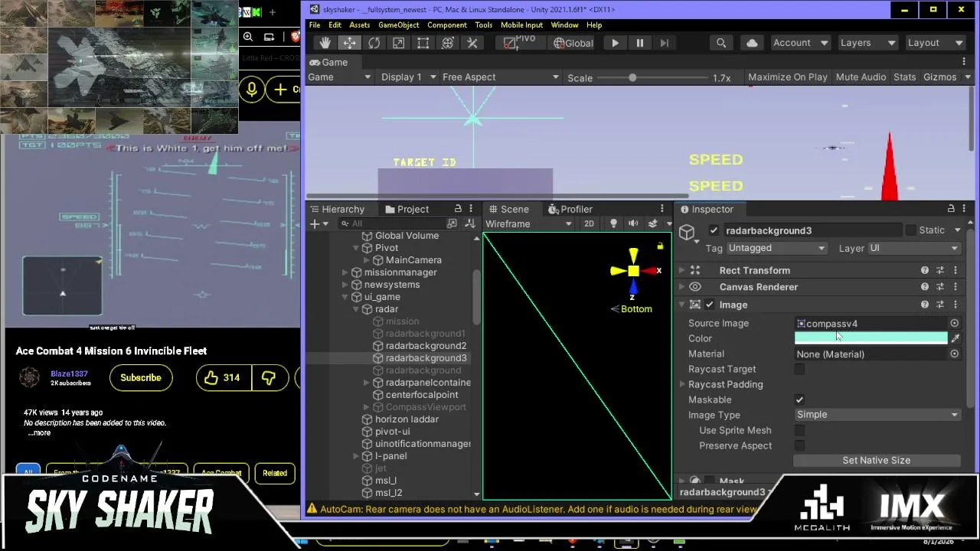This screenshot has width=980, height=551.
Task: Collapse the ui_game hierarchy node
Action: click(x=345, y=297)
